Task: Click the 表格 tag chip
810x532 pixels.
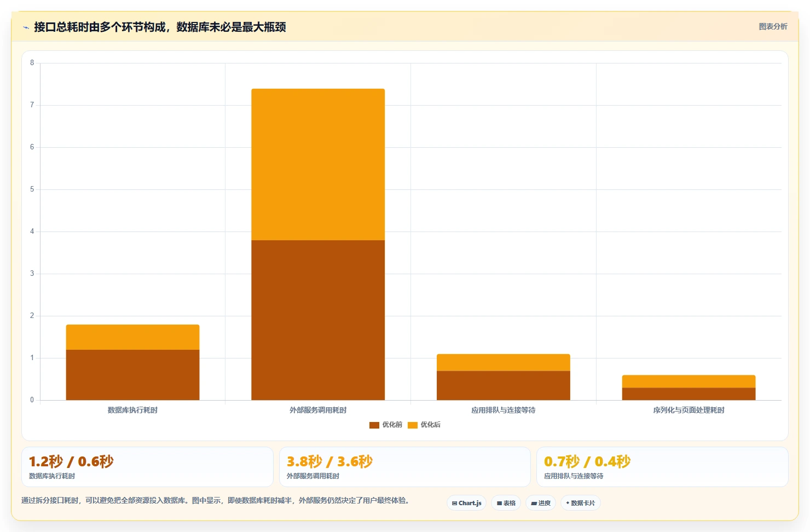Action: point(506,503)
